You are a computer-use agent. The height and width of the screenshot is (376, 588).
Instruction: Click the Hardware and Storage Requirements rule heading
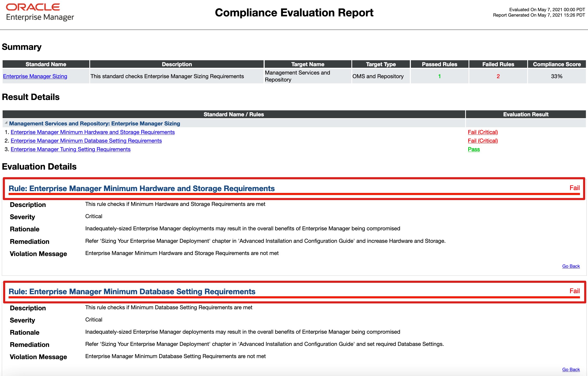click(142, 189)
